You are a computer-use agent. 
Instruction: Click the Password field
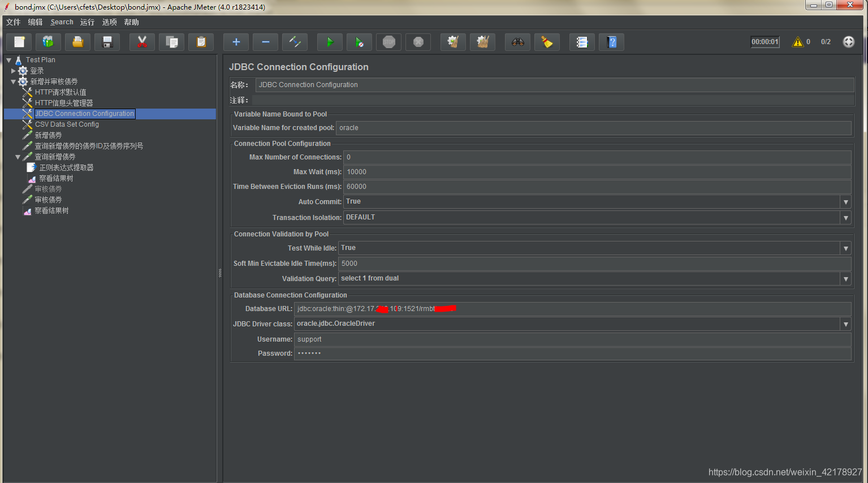[x=573, y=353]
